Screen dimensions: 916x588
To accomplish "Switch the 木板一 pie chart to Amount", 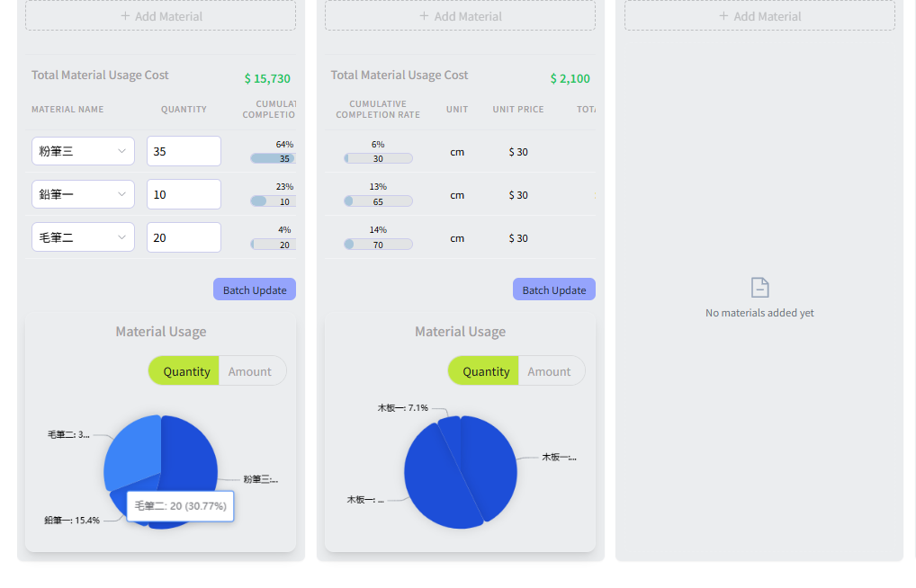I will pos(549,371).
